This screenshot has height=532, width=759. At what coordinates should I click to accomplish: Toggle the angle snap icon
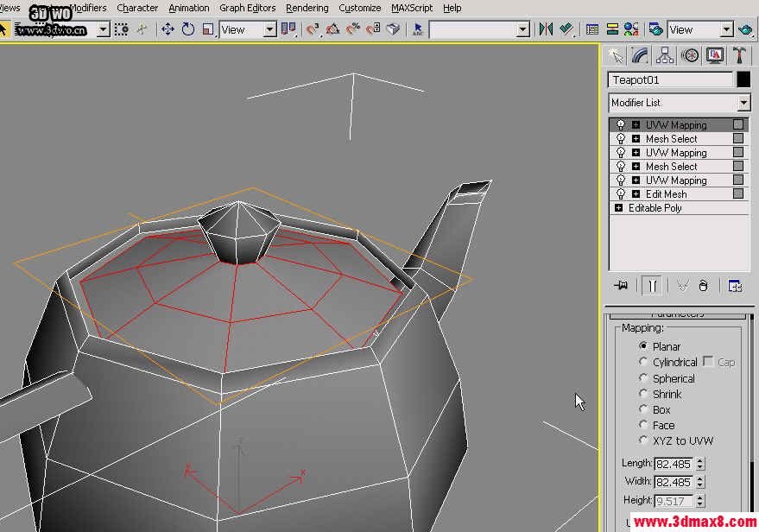coord(333,29)
